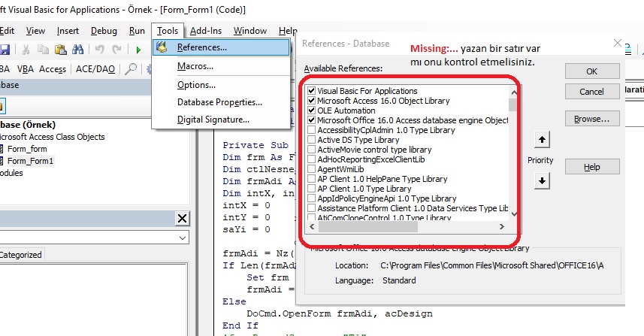
Task: Click the magnifying glass icon beside ACE/DAO
Action: [131, 69]
